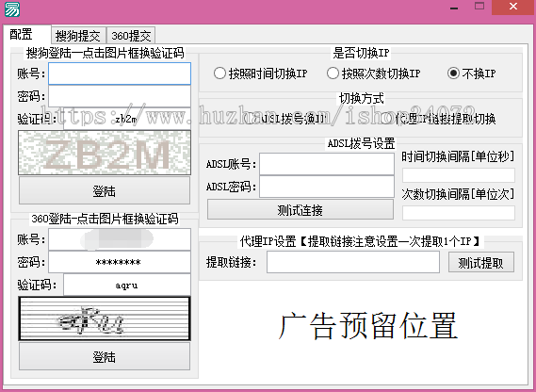Click the 测试连接 button
536x392 pixels.
click(300, 209)
